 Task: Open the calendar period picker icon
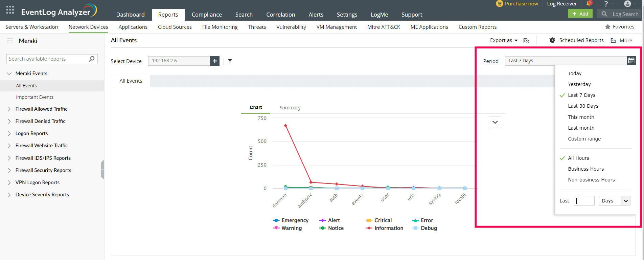(631, 61)
